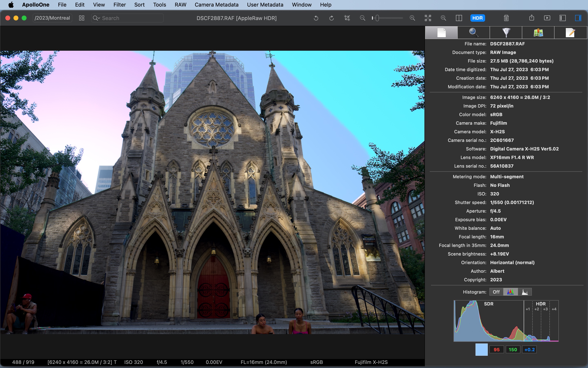Viewport: 588px width, 368px height.
Task: Open the Camera Metadata menu
Action: (x=216, y=5)
